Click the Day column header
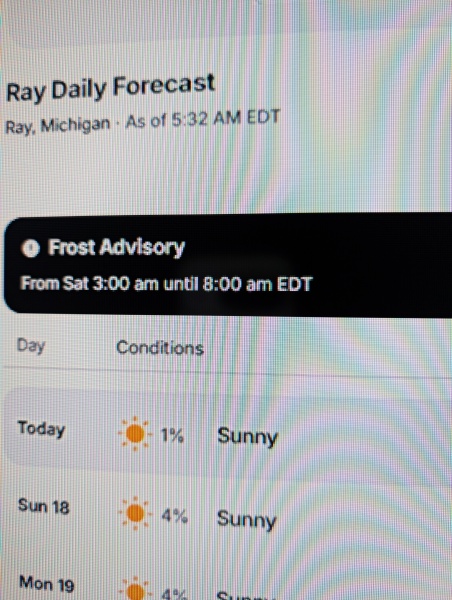This screenshot has width=452, height=600. pos(31,346)
